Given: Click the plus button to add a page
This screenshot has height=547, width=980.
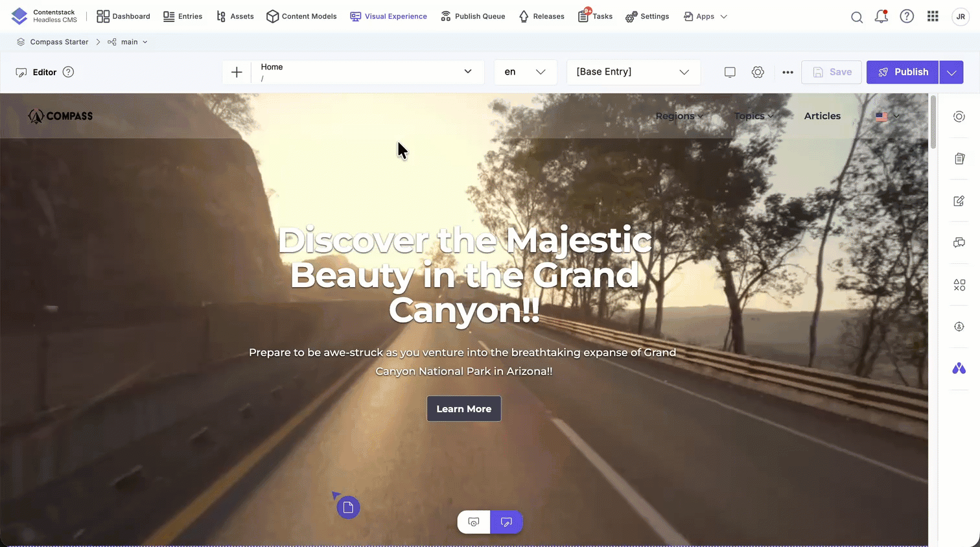Looking at the screenshot, I should coord(237,72).
